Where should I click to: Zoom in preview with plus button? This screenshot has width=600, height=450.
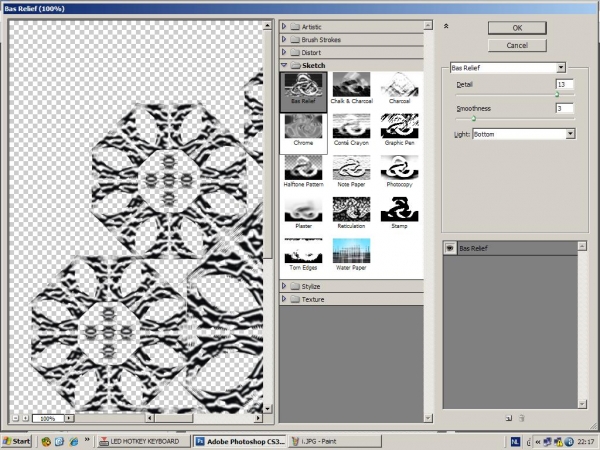coord(25,418)
